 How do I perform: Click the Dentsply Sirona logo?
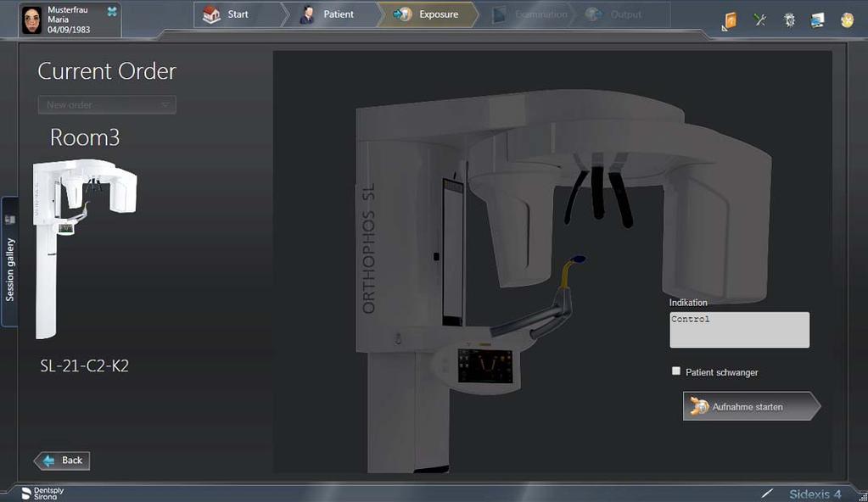(42, 494)
